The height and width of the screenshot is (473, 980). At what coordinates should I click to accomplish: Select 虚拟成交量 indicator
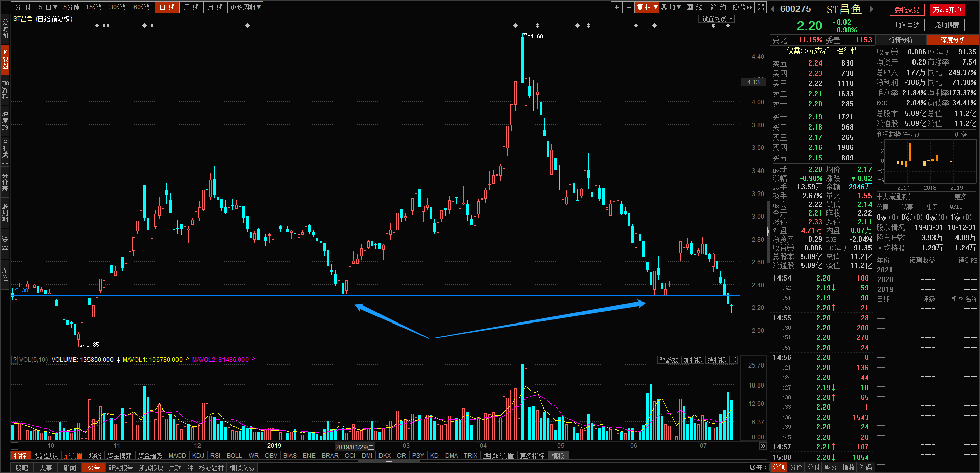tap(498, 456)
